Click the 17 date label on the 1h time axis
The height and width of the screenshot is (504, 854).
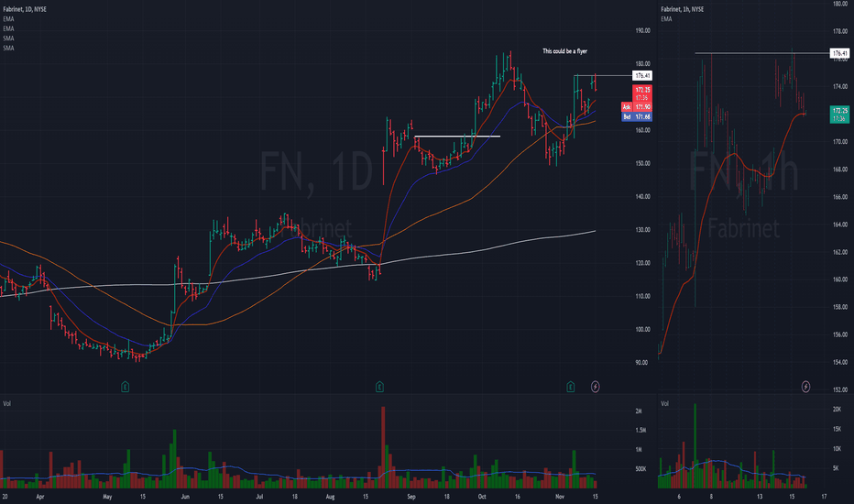click(824, 497)
